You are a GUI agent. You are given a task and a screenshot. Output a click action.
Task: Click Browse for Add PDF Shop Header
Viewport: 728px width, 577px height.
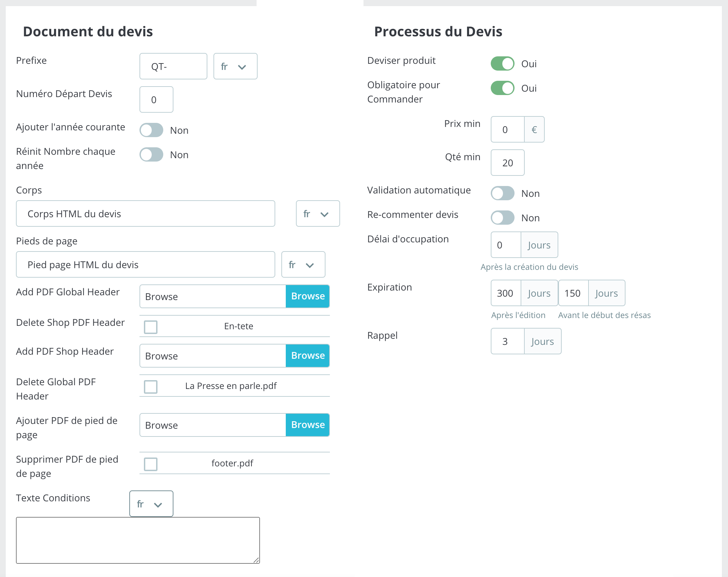tap(307, 355)
